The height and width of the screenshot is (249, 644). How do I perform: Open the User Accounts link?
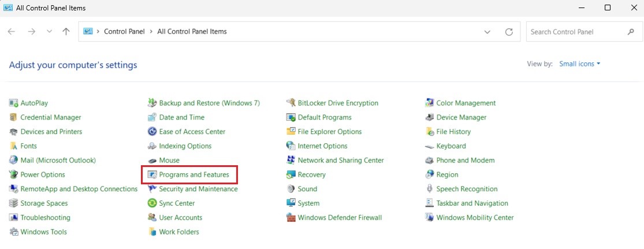[180, 218]
